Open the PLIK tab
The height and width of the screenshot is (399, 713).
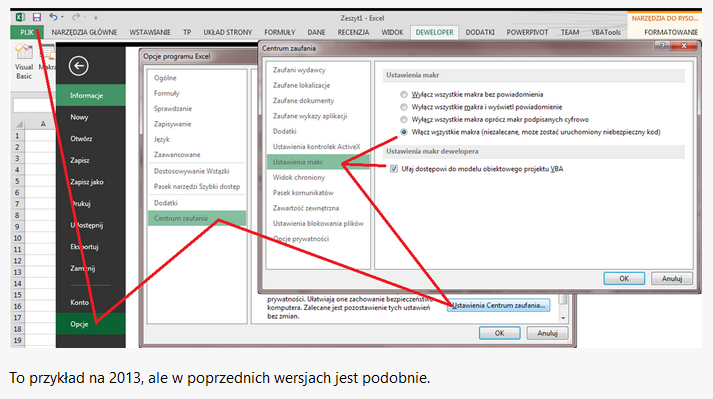click(27, 32)
